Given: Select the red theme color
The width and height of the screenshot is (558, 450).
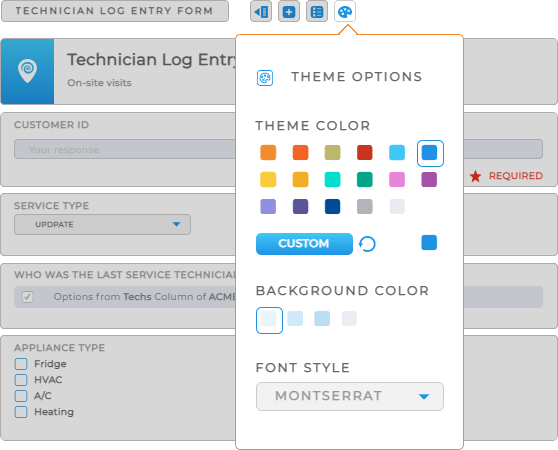Looking at the screenshot, I should pos(365,153).
